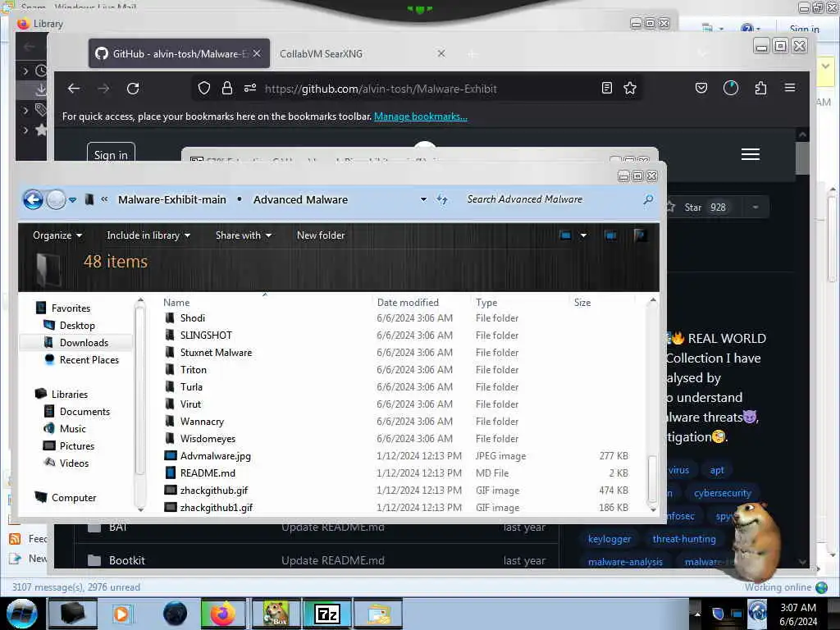The height and width of the screenshot is (630, 840).
Task: Switch to CollabVM SearXNG tab
Action: (x=321, y=53)
